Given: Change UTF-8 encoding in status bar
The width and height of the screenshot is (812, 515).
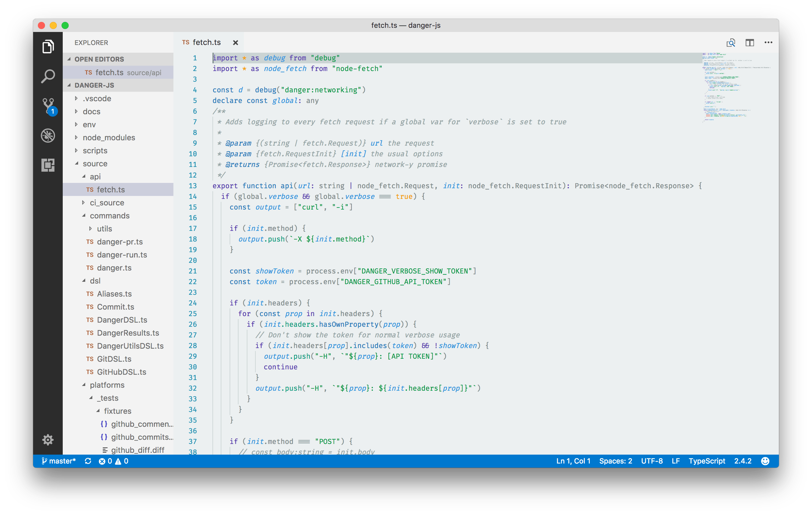Looking at the screenshot, I should click(x=652, y=461).
